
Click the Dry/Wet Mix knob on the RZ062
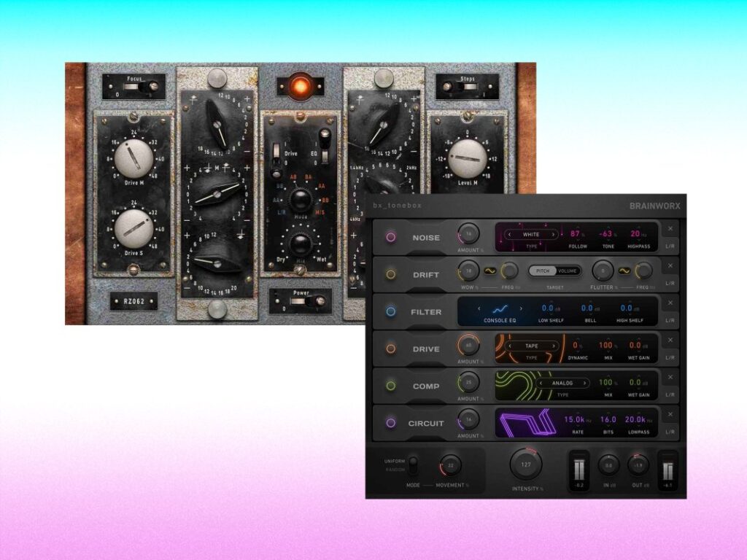[301, 244]
